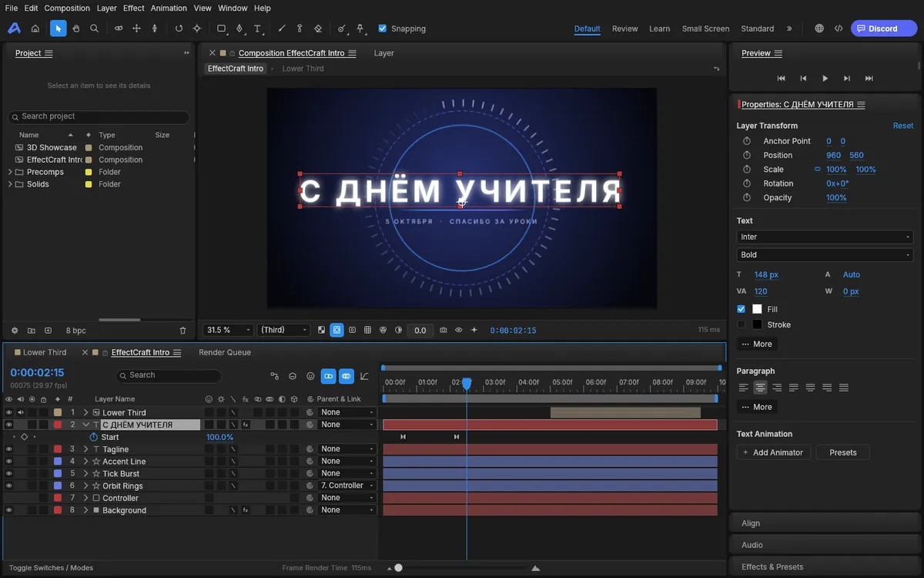Open the Animation menu
Image resolution: width=924 pixels, height=578 pixels.
click(169, 8)
